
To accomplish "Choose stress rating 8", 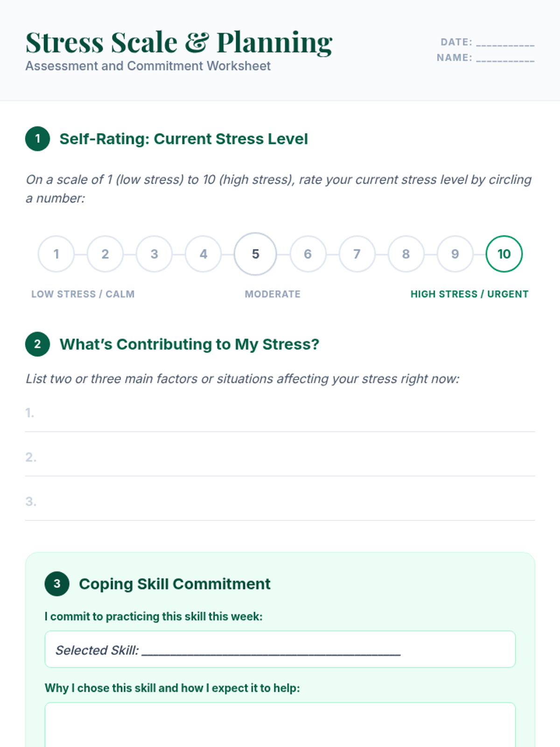I will pyautogui.click(x=406, y=254).
